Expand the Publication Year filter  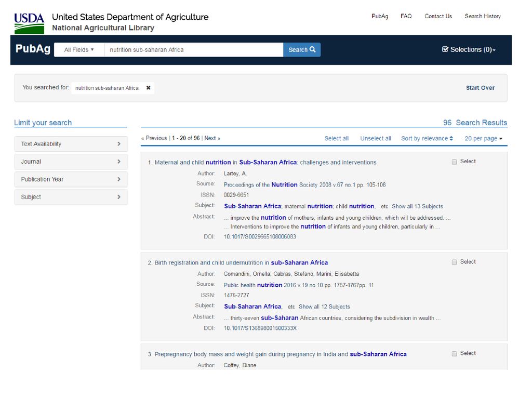coord(71,179)
